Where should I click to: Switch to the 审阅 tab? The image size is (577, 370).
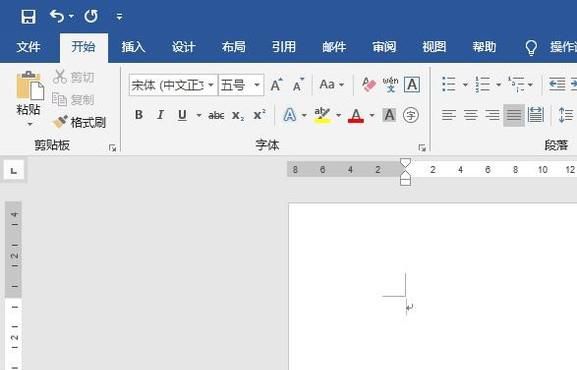384,47
